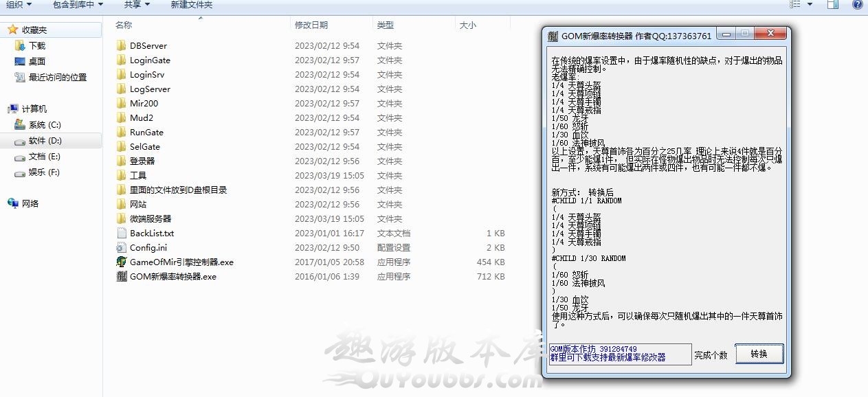Select the Mir200 folder
This screenshot has width=868, height=397.
[144, 103]
